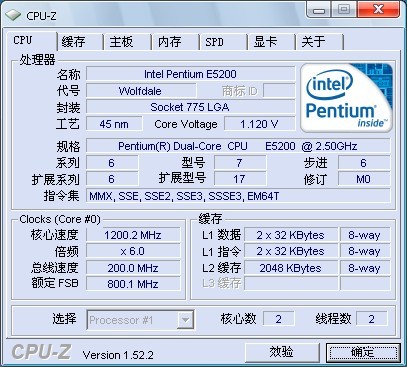Click the empty L3 缓存 size field
Screen dimensions: 407x367
(x=291, y=284)
